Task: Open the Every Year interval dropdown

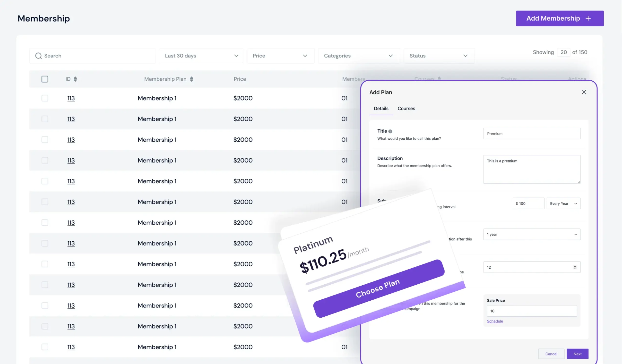Action: (563, 203)
